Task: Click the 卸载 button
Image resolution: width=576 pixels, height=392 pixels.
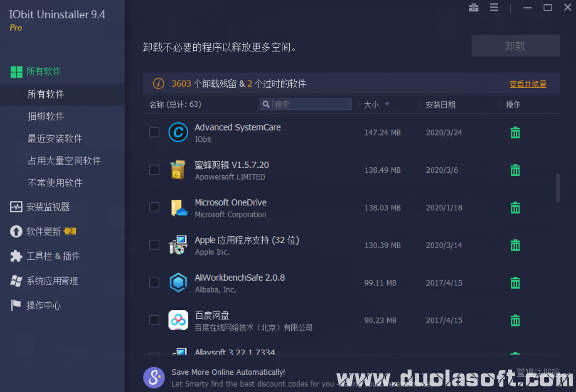Action: pyautogui.click(x=515, y=46)
